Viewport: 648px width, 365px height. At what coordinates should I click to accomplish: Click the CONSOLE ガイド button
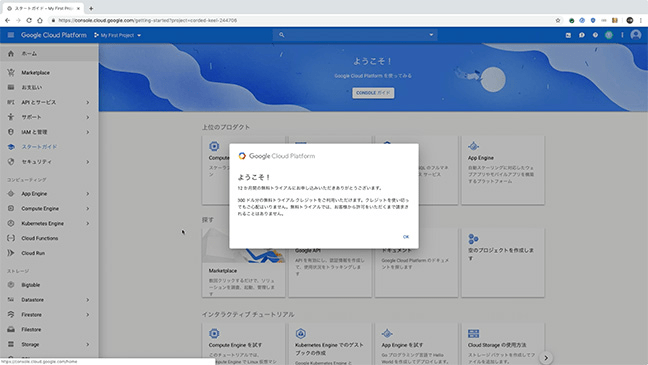(x=373, y=93)
